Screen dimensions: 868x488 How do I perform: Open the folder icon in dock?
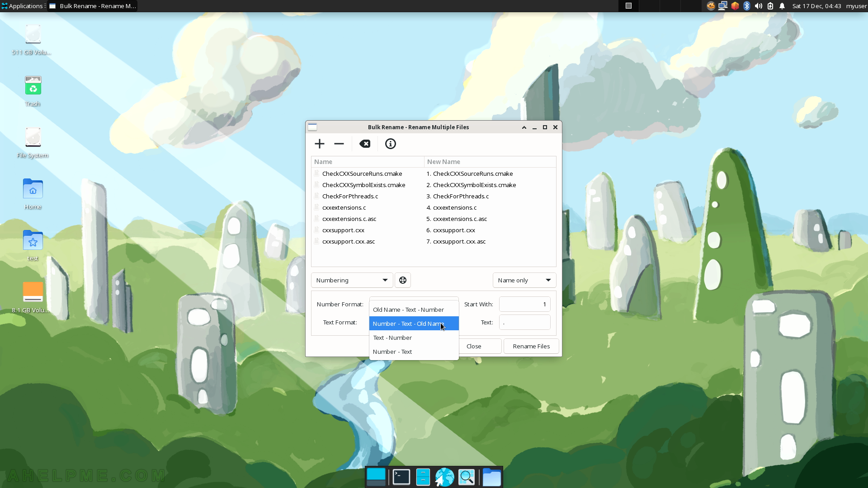tap(492, 477)
